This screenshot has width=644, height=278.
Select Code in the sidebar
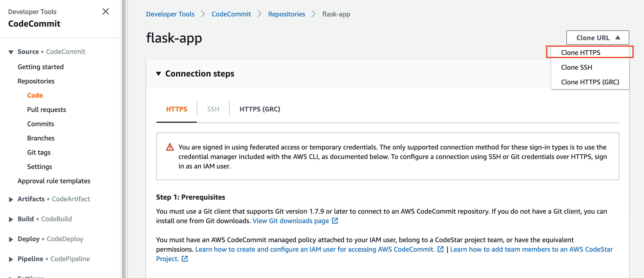35,95
